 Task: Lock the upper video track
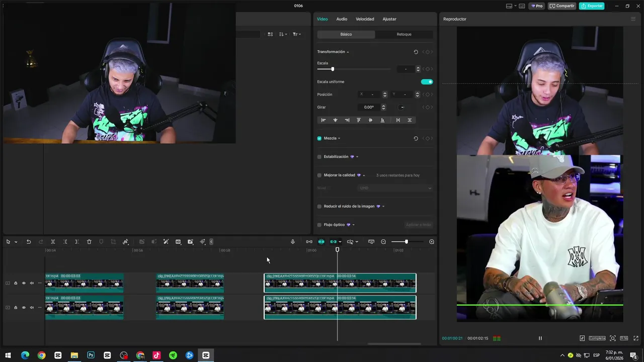tap(16, 283)
